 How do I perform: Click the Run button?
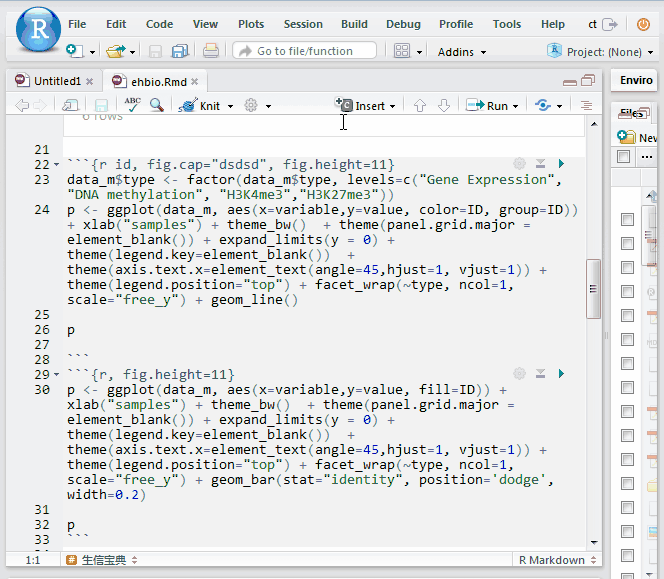486,105
